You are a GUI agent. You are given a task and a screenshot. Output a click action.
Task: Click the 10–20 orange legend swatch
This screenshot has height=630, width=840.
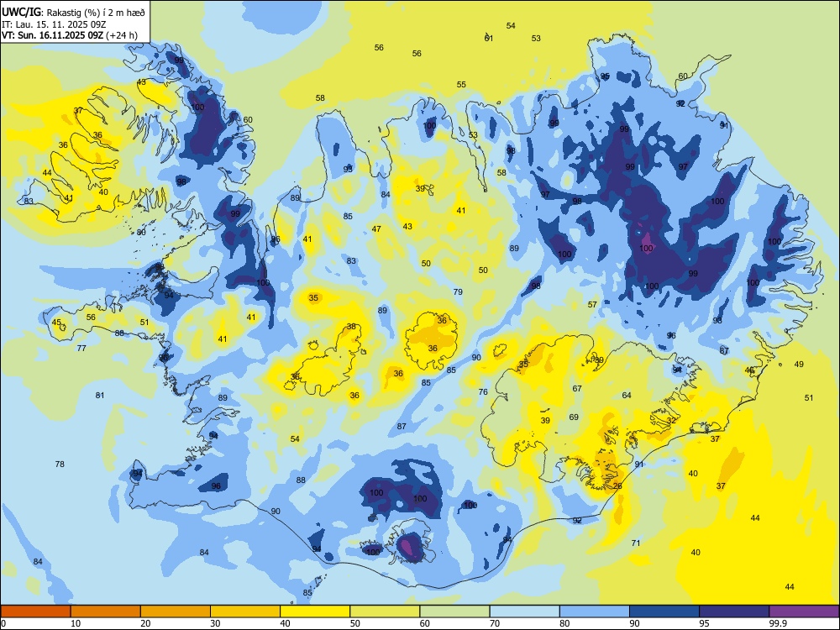106,612
